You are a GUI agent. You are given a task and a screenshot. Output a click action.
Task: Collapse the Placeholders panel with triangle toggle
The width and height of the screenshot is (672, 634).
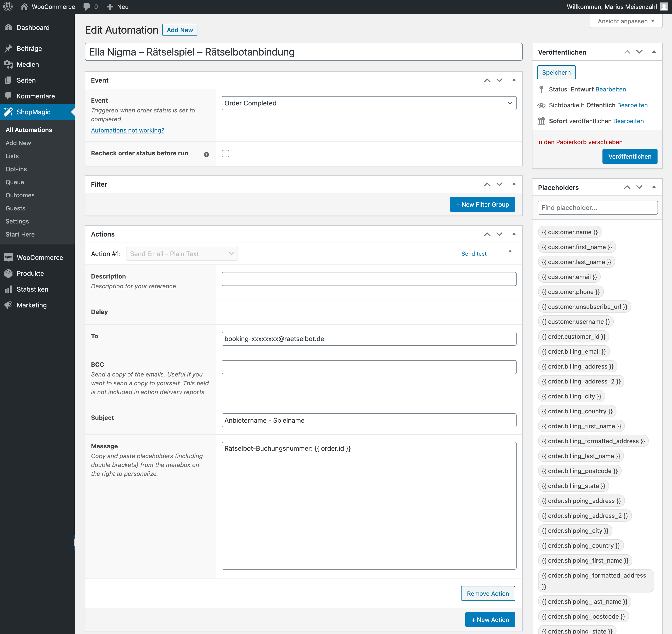[x=654, y=187]
